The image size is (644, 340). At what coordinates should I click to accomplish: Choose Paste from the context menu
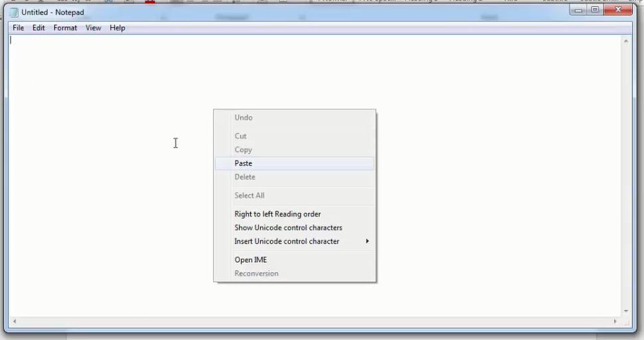pyautogui.click(x=295, y=163)
